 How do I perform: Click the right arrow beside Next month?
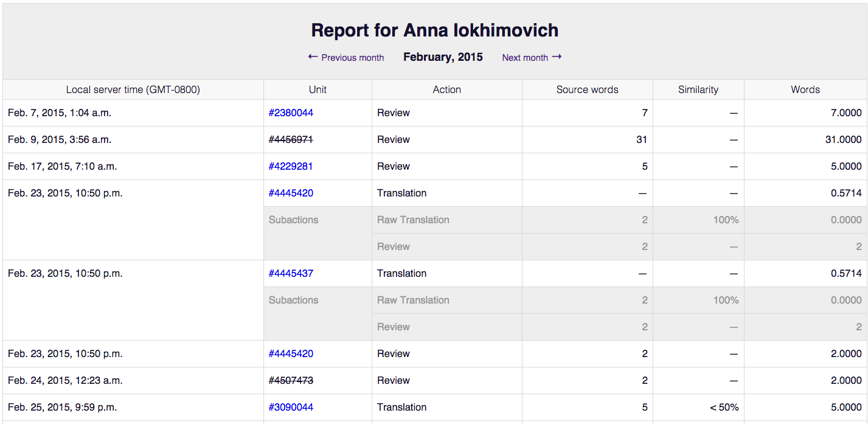coord(557,57)
